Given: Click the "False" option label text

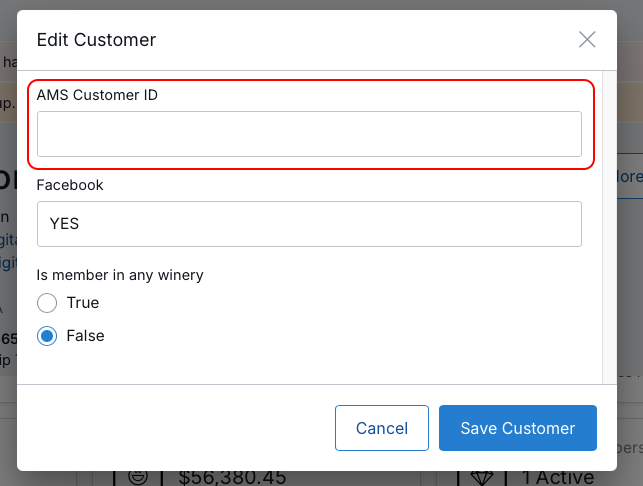Looking at the screenshot, I should click(x=85, y=335).
